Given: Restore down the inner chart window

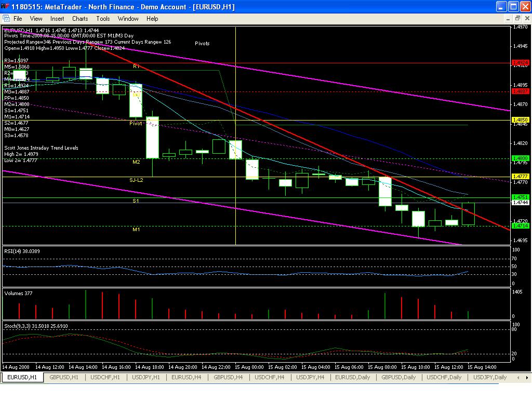Looking at the screenshot, I should [x=515, y=18].
